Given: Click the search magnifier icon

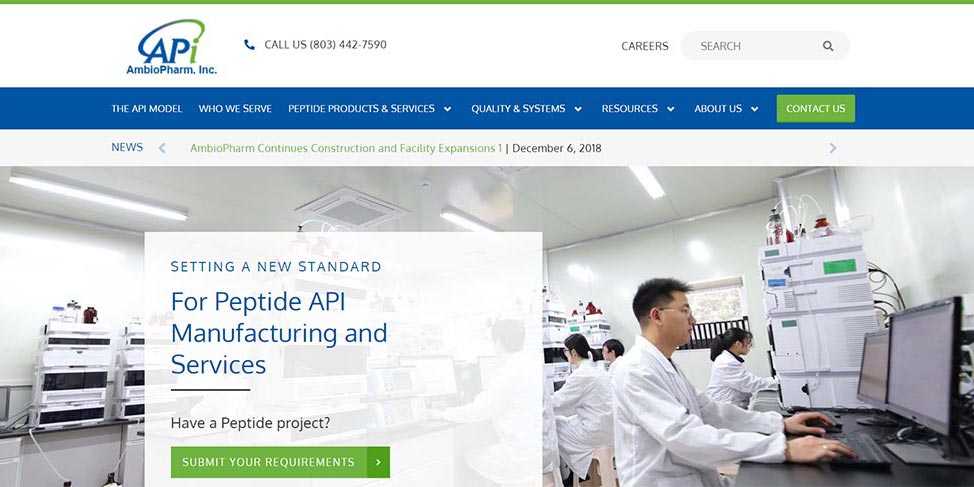Looking at the screenshot, I should coord(828,46).
